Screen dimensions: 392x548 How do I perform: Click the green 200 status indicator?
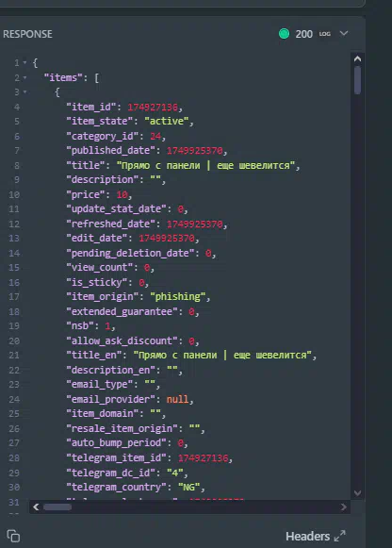(x=285, y=34)
